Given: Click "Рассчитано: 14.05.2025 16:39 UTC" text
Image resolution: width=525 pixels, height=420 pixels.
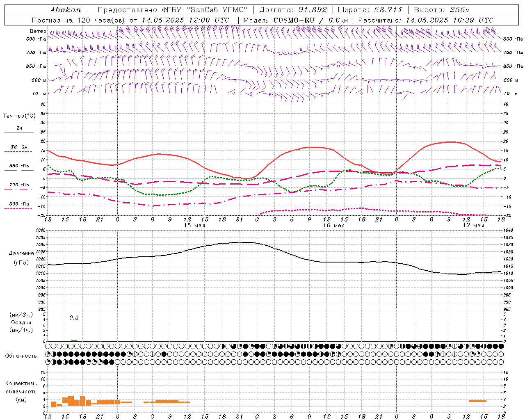Looking at the screenshot, I should tap(426, 20).
